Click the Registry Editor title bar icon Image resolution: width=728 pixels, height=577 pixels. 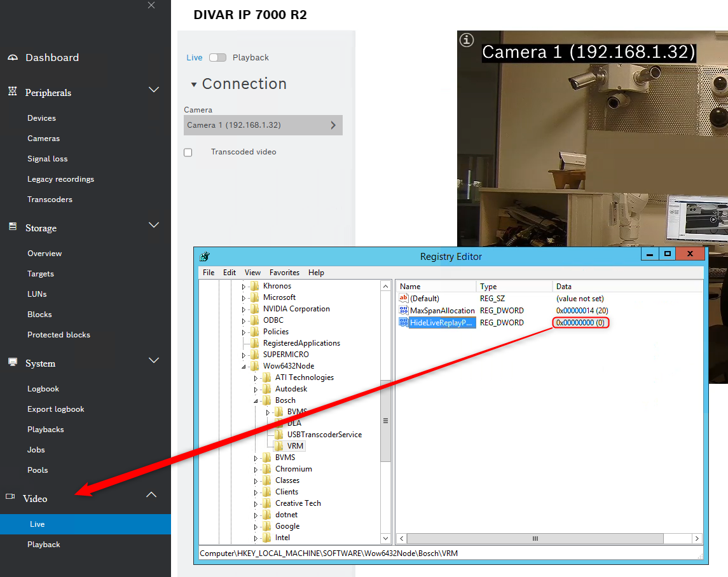point(205,257)
